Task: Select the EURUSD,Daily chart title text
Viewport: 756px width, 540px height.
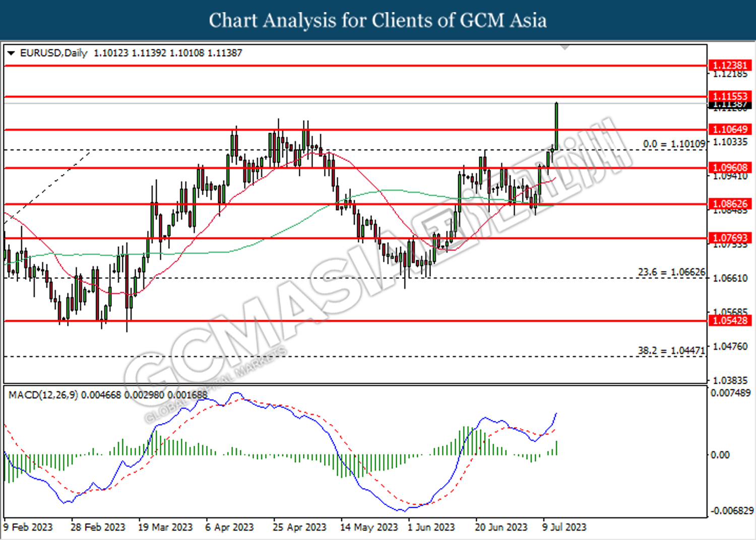Action: click(53, 53)
